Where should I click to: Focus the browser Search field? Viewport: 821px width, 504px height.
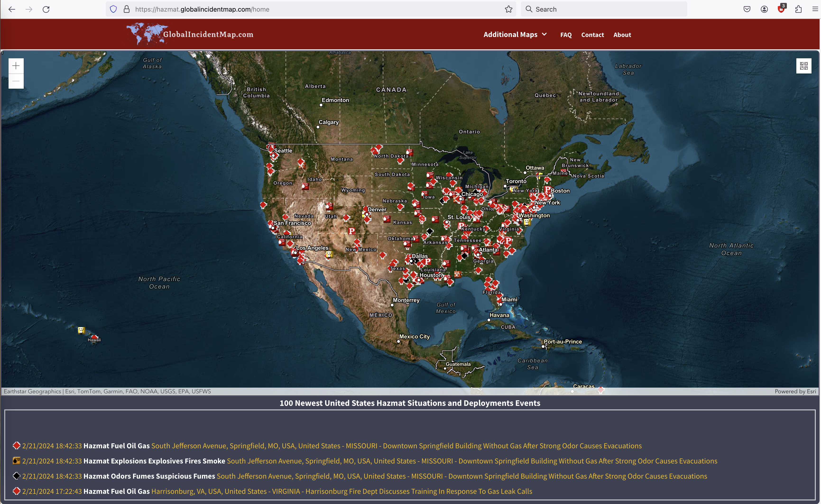[x=604, y=9]
